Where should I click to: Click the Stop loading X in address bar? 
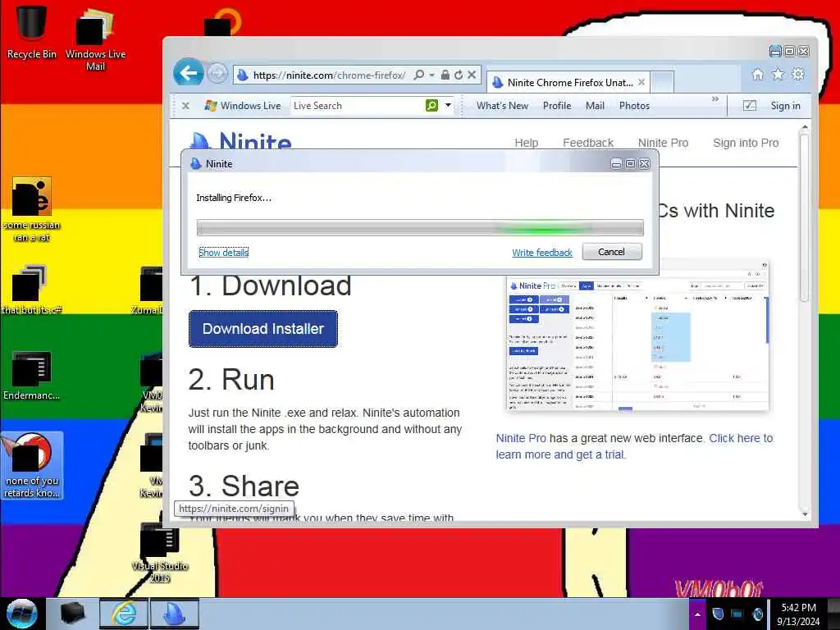click(472, 75)
